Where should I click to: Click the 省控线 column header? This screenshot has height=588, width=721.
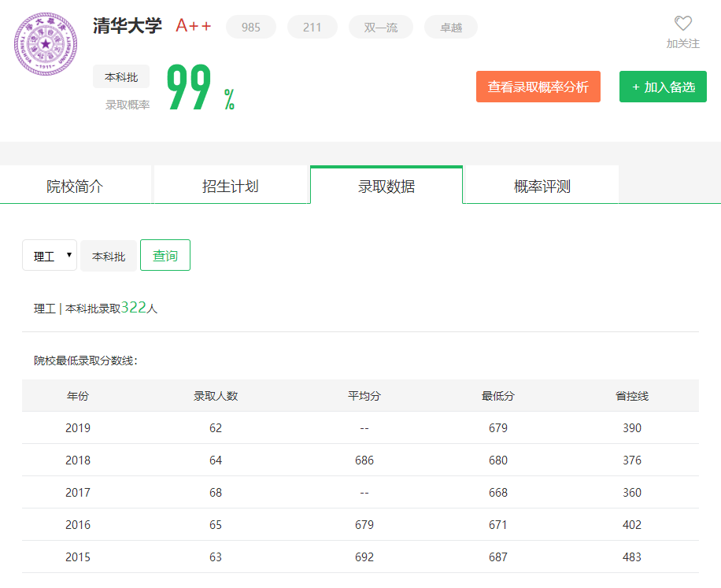pyautogui.click(x=632, y=396)
